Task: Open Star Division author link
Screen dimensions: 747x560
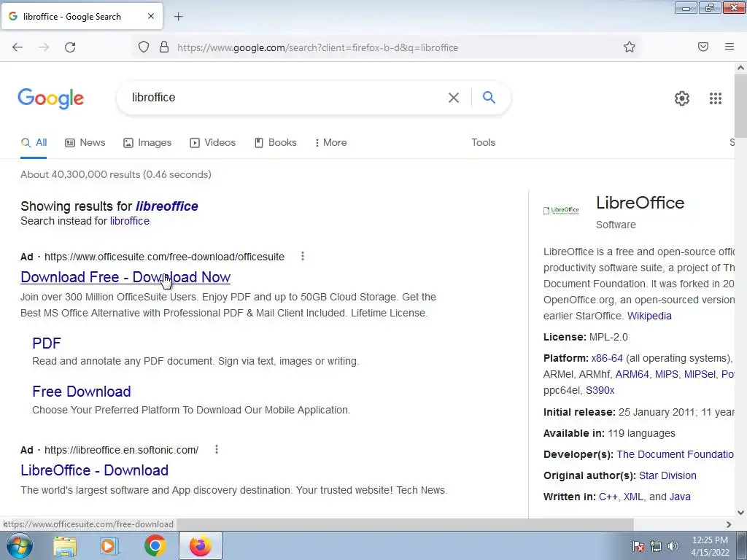Action: tap(667, 475)
